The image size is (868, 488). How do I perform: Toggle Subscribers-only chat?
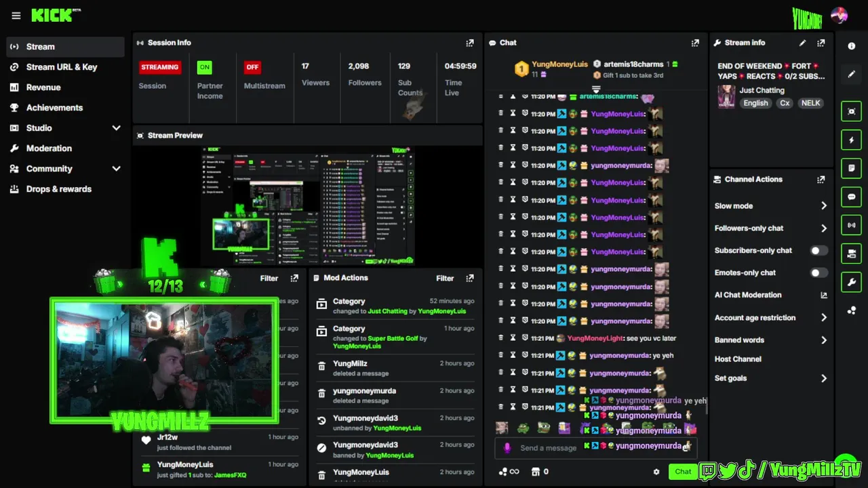pyautogui.click(x=819, y=251)
